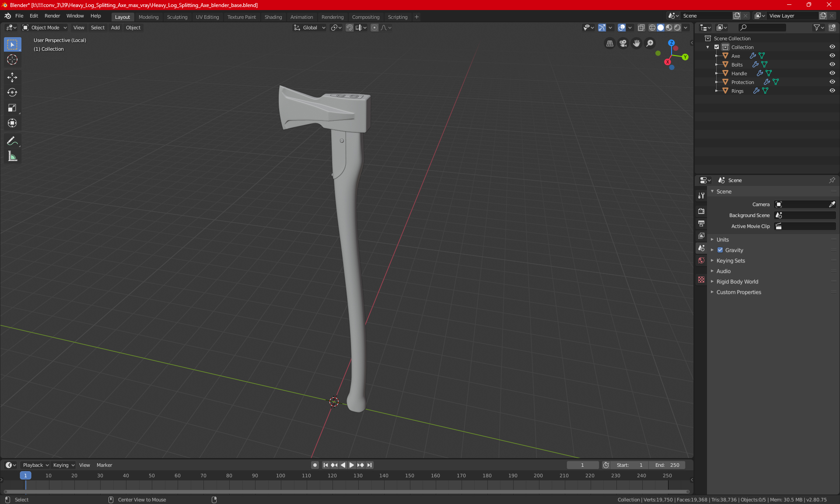Switch to wireframe shading mode

pos(652,28)
